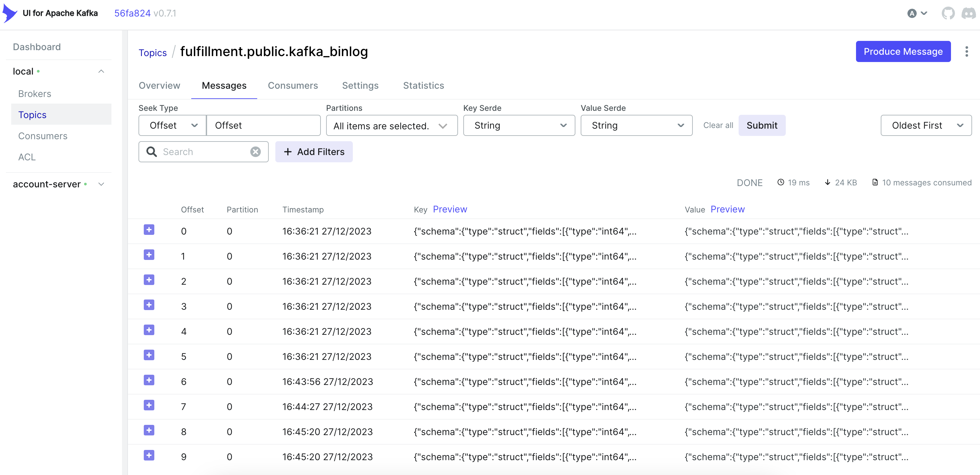This screenshot has width=980, height=475.
Task: Open the Value Preview link
Action: pos(727,209)
